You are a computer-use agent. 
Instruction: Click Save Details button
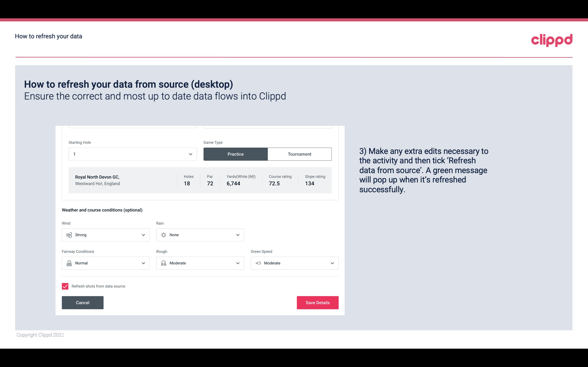317,302
